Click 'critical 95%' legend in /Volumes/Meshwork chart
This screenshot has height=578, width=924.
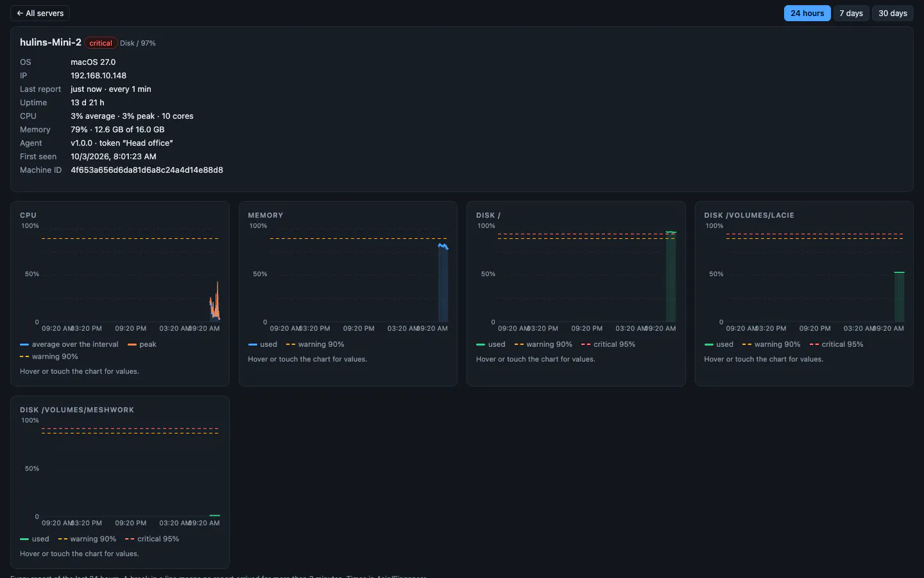coord(152,539)
